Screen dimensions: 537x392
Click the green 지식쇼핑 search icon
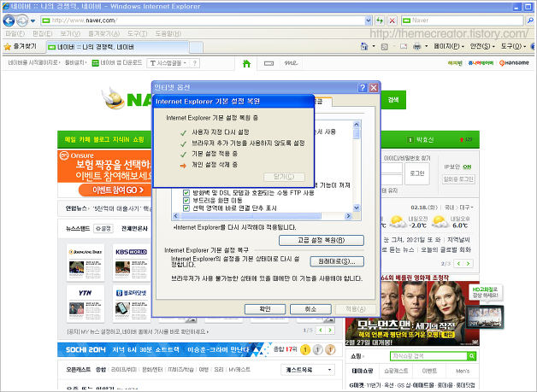coord(472,356)
